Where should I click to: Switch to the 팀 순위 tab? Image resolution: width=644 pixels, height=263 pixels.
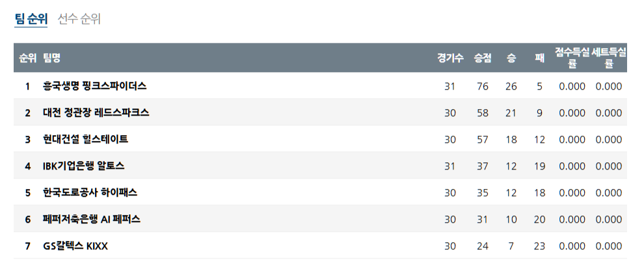[31, 19]
